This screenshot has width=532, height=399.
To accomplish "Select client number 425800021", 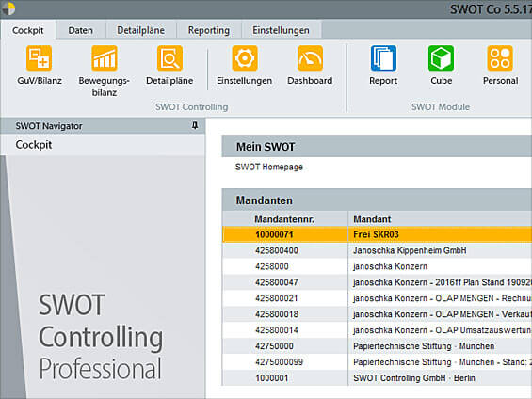I will (x=277, y=298).
